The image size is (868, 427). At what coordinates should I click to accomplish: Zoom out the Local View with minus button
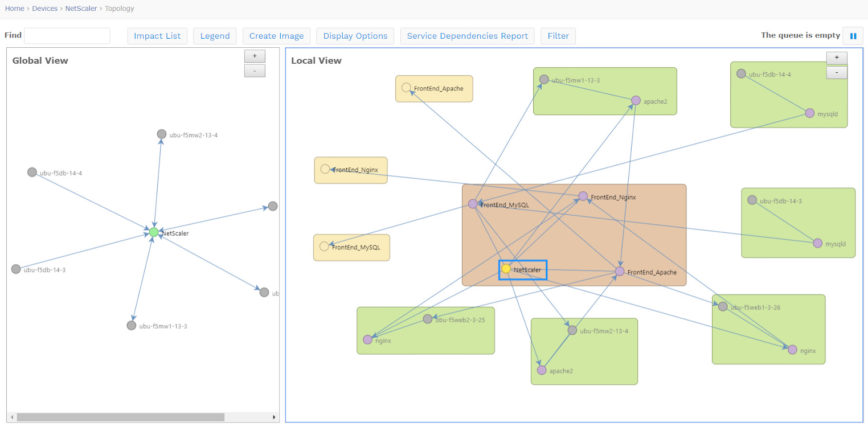click(837, 72)
